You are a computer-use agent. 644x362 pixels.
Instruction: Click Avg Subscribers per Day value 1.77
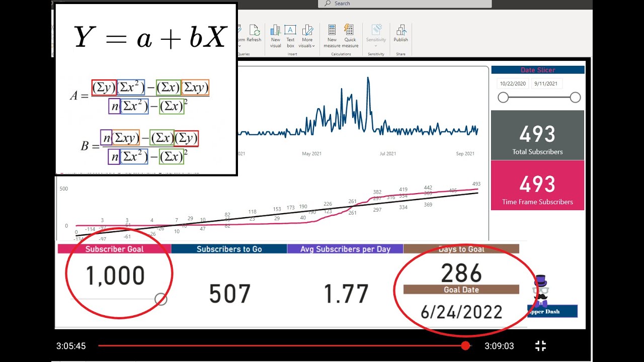click(346, 294)
